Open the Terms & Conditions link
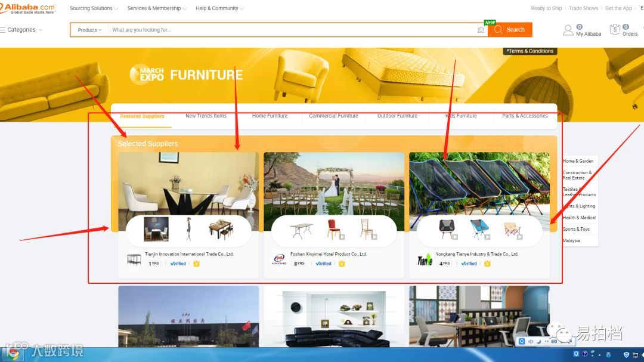 [x=530, y=51]
